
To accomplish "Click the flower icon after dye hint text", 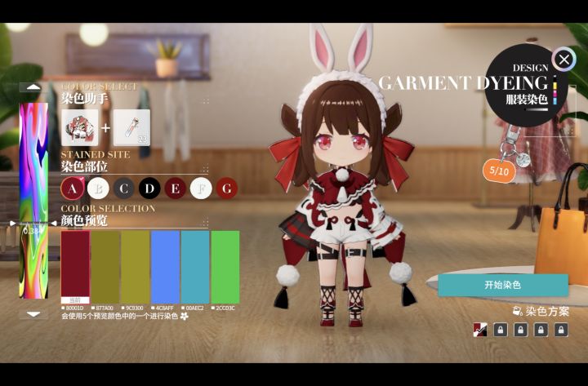I will (x=184, y=317).
